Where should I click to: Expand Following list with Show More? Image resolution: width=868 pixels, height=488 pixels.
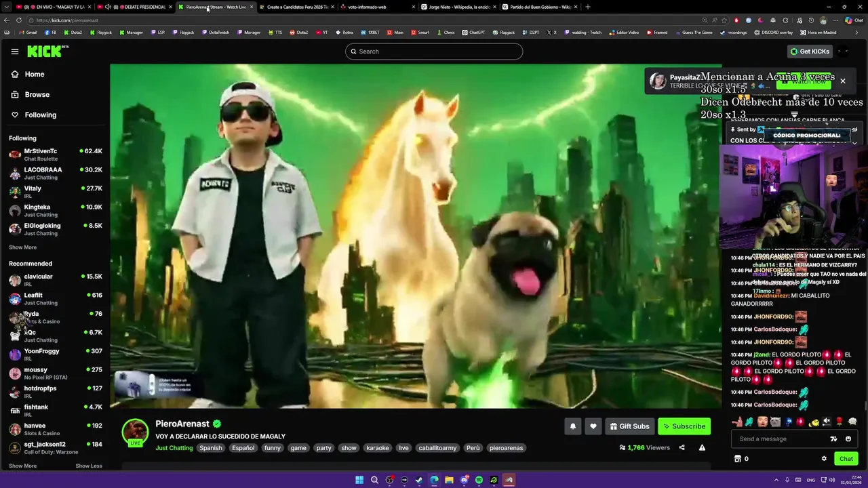[22, 247]
